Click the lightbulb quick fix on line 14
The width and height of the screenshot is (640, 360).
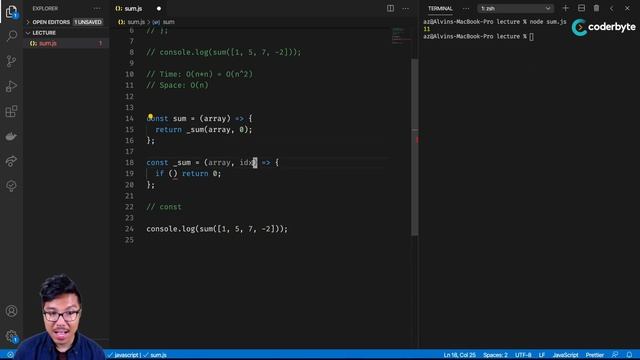pyautogui.click(x=150, y=117)
